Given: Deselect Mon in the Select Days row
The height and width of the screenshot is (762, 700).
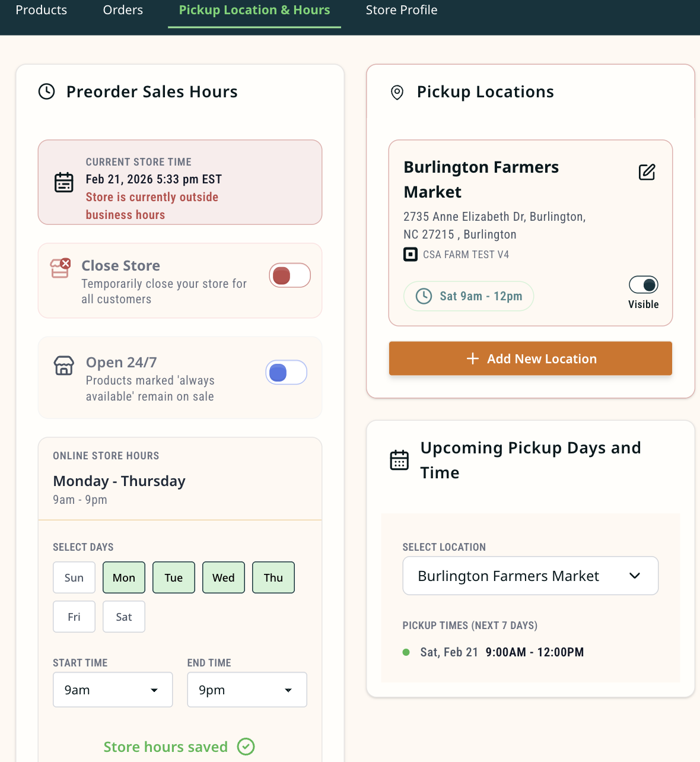Looking at the screenshot, I should point(123,577).
